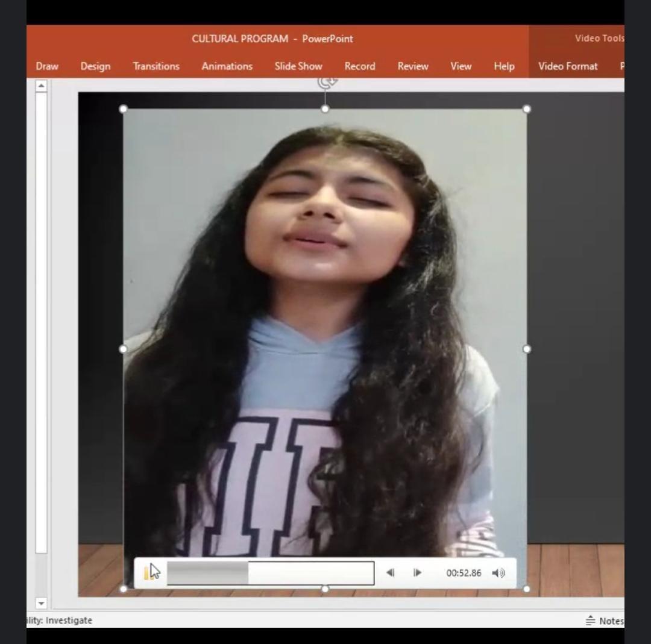Click the scroll down arrow on the vertical scrollbar
This screenshot has height=644, width=651.
tap(41, 603)
